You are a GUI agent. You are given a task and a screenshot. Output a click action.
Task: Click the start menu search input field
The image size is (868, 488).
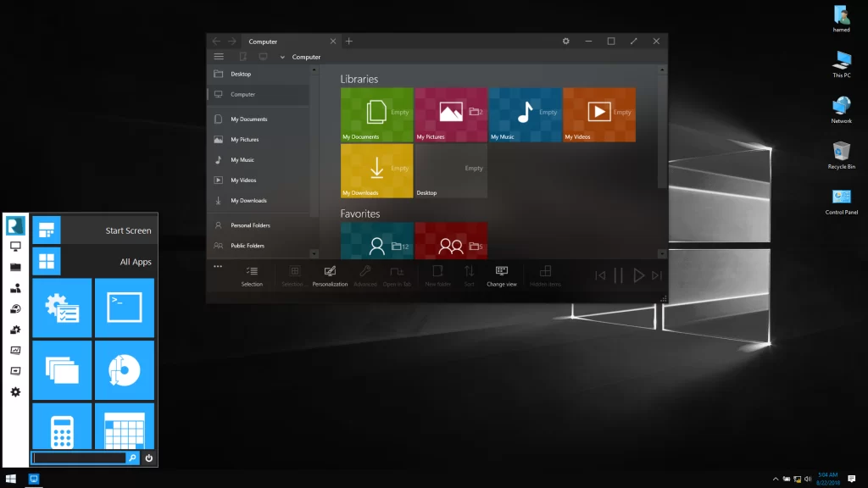pyautogui.click(x=79, y=458)
